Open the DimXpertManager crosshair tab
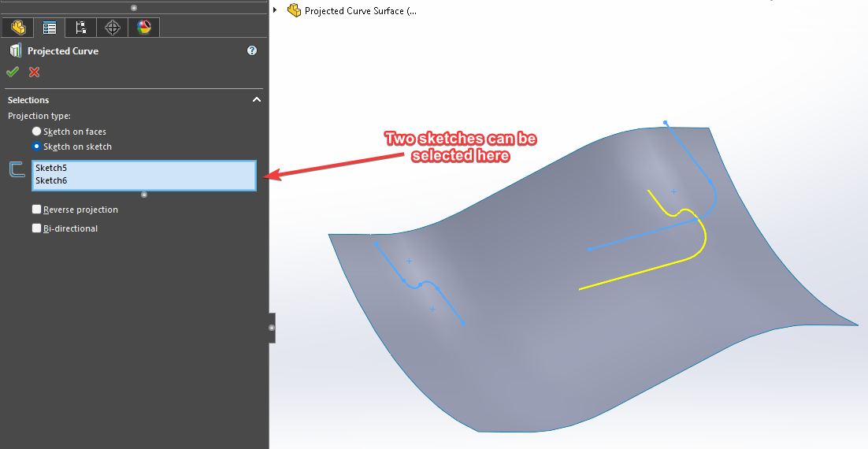 point(113,28)
